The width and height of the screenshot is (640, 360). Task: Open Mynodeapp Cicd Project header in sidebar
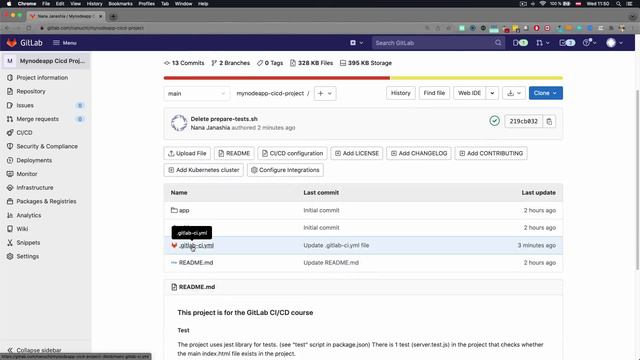46,61
